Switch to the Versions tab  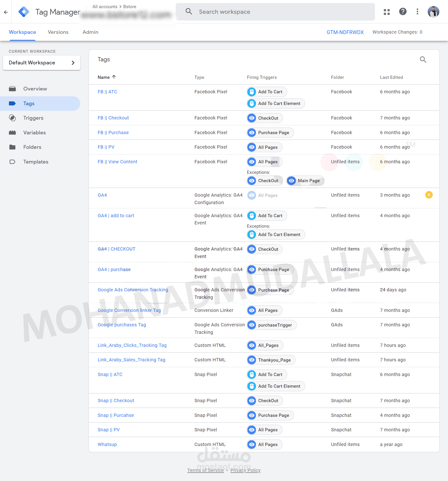click(x=58, y=32)
